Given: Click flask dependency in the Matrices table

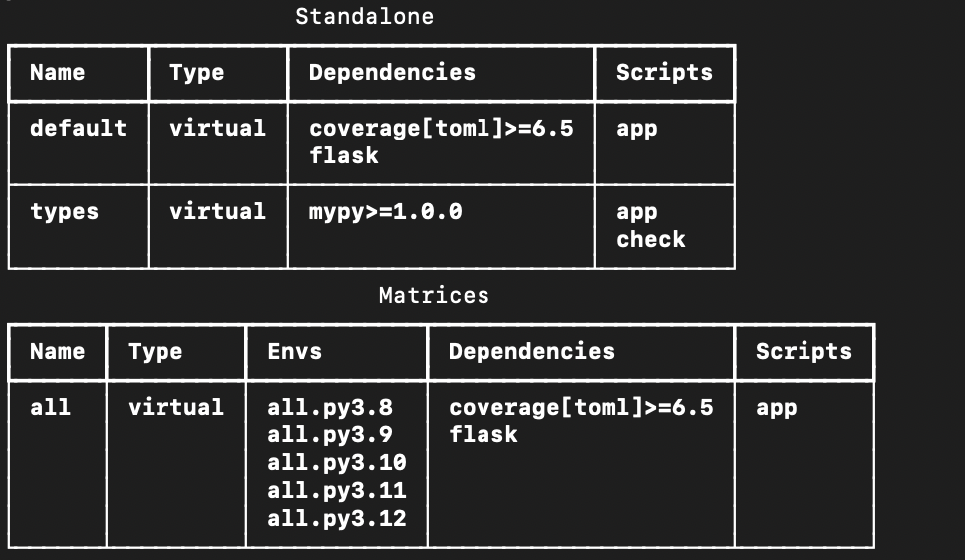Looking at the screenshot, I should (482, 435).
